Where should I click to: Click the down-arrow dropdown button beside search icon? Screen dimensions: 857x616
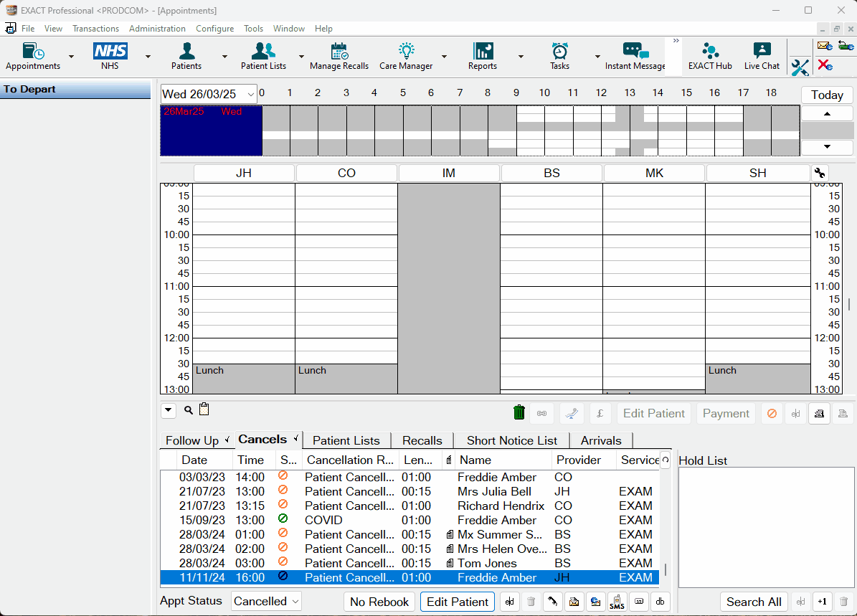pos(169,410)
